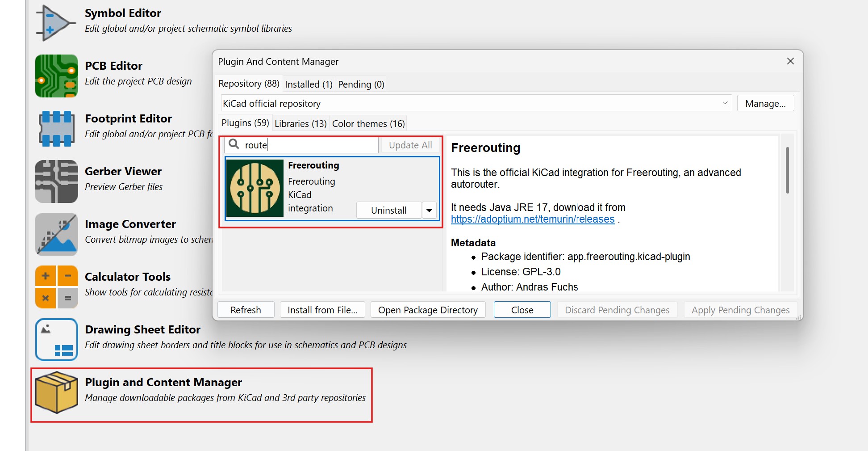Click the Freerouting plugin logo thumbnail
Viewport: 868px width, 451px height.
[x=255, y=188]
